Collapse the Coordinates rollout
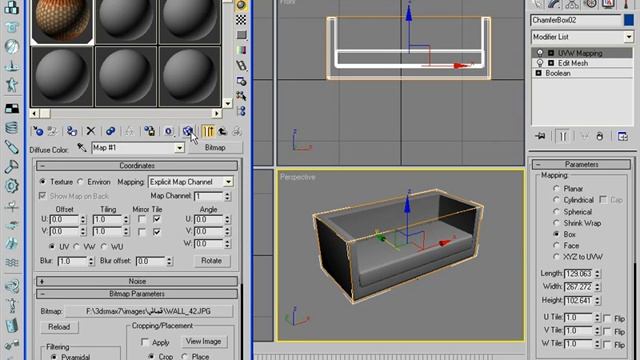 click(x=137, y=166)
